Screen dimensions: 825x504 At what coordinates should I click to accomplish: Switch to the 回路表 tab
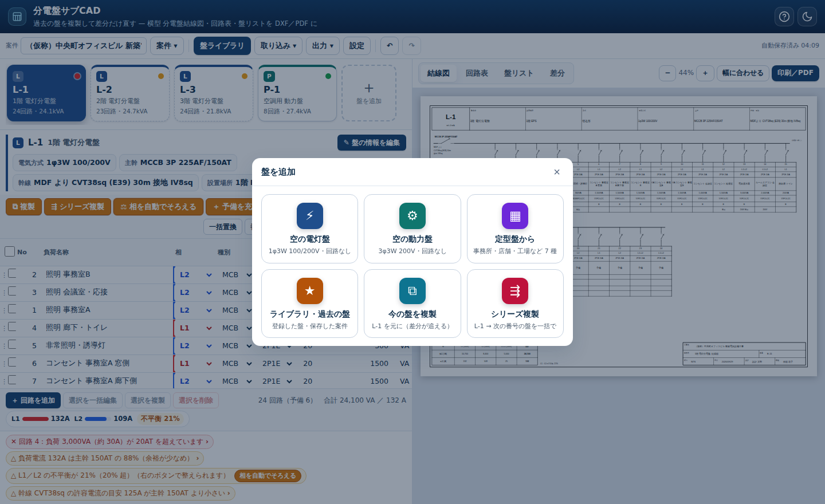point(477,73)
